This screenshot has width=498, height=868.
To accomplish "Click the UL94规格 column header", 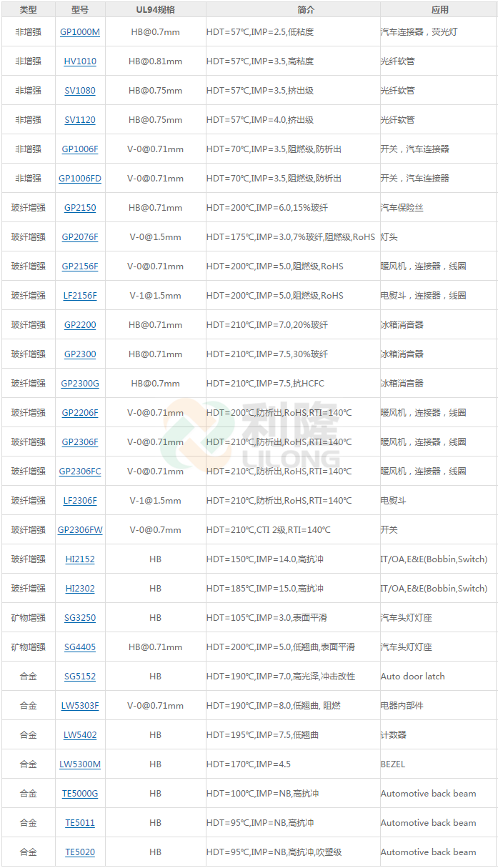I will (155, 10).
